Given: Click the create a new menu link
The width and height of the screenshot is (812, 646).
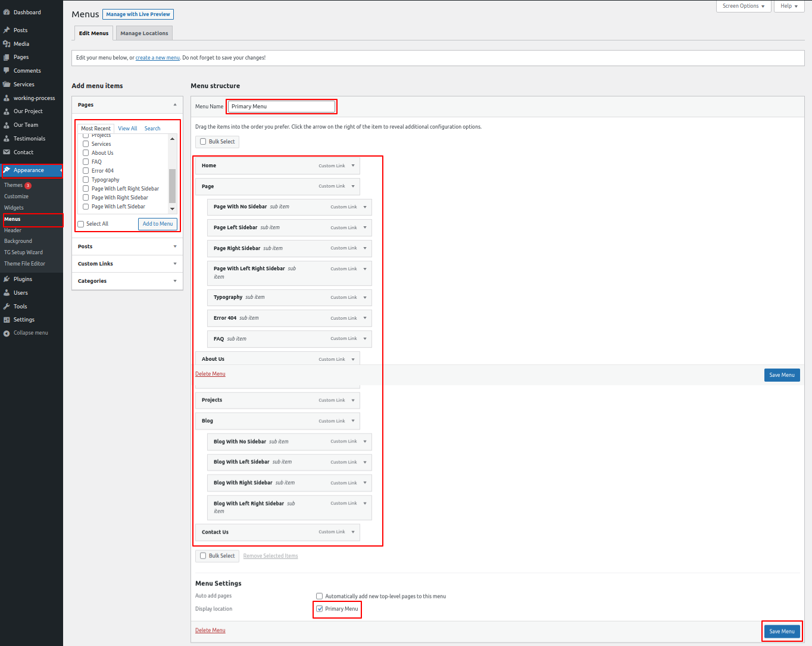Looking at the screenshot, I should coord(157,58).
